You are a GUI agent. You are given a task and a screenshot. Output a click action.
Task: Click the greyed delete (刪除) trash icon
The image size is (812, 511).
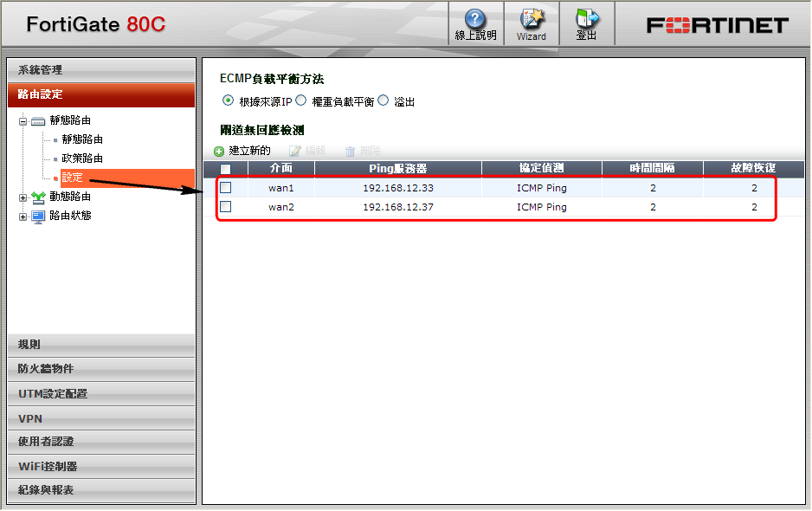pos(350,152)
